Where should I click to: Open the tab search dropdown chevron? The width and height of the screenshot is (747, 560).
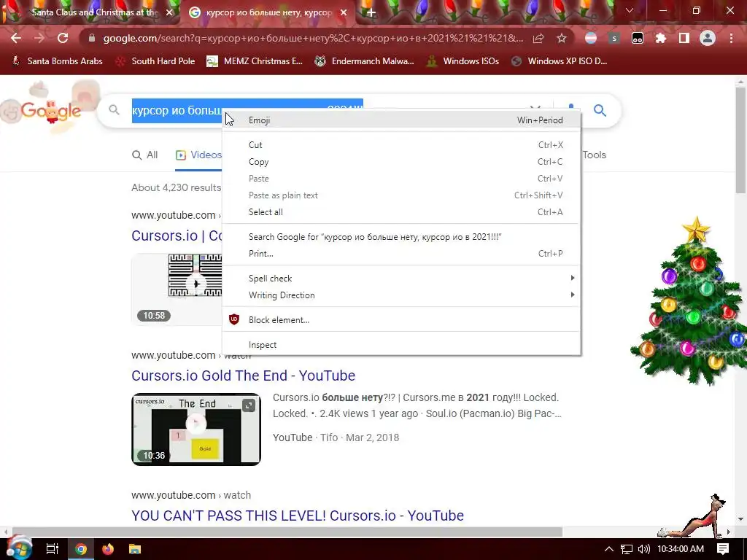[x=630, y=10]
